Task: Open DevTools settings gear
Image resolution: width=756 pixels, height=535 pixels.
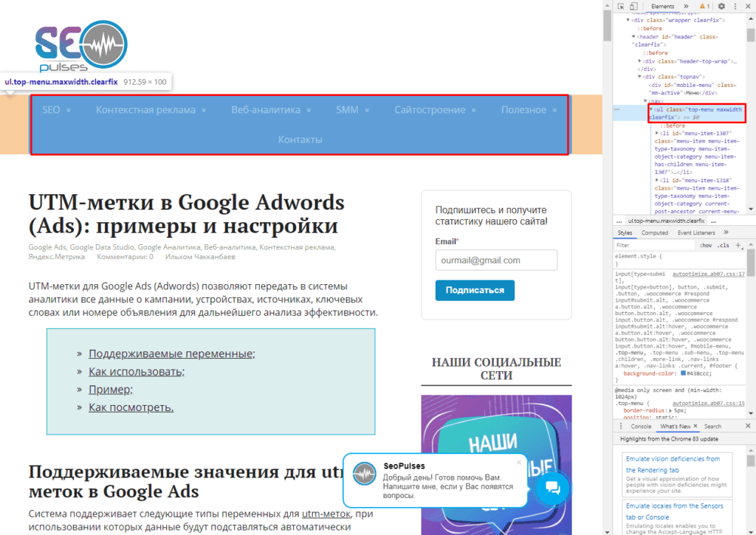Action: pos(721,6)
